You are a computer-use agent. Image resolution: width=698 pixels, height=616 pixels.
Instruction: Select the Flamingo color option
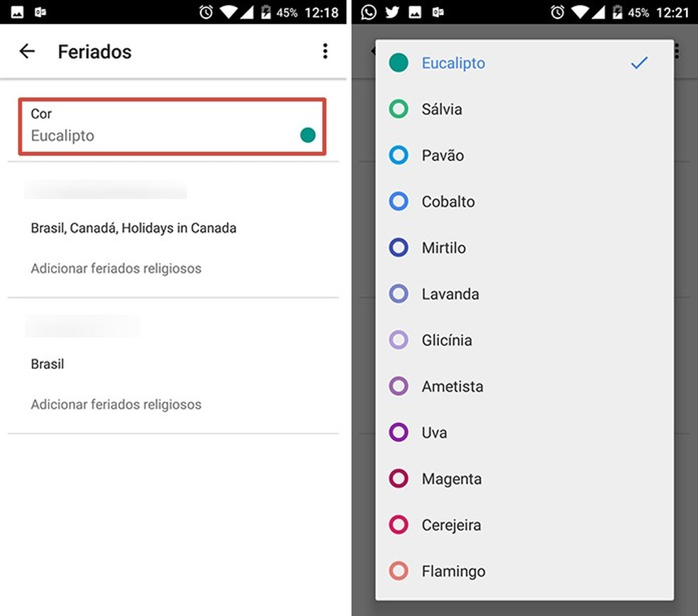[x=453, y=571]
